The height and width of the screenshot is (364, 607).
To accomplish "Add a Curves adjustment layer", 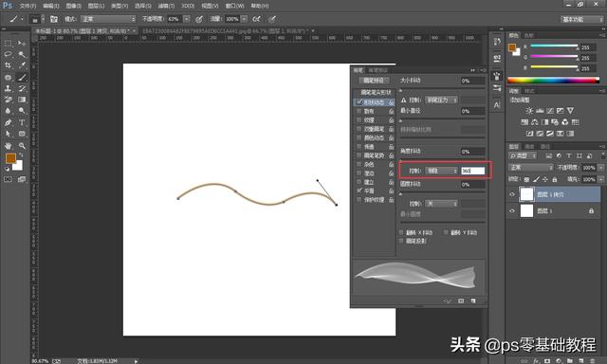I will (550, 111).
